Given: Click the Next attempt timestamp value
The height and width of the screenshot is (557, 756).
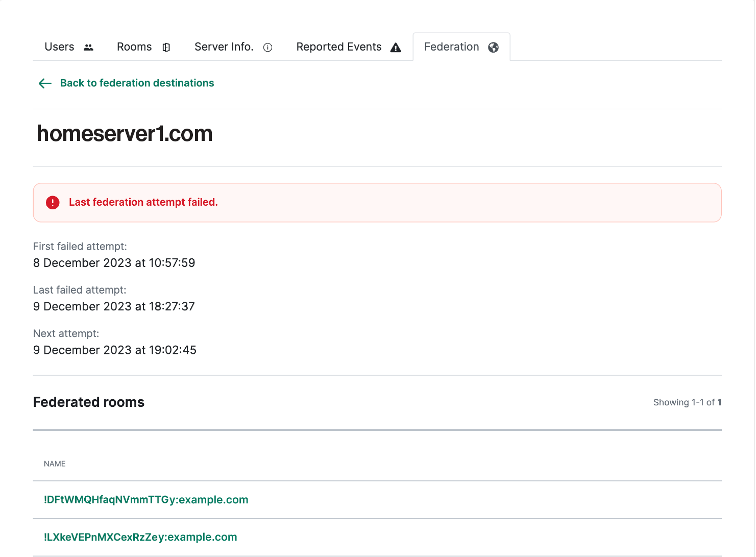Looking at the screenshot, I should pos(115,350).
